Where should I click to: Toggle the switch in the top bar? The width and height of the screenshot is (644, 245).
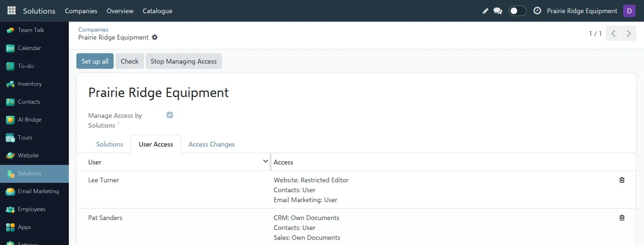[517, 11]
